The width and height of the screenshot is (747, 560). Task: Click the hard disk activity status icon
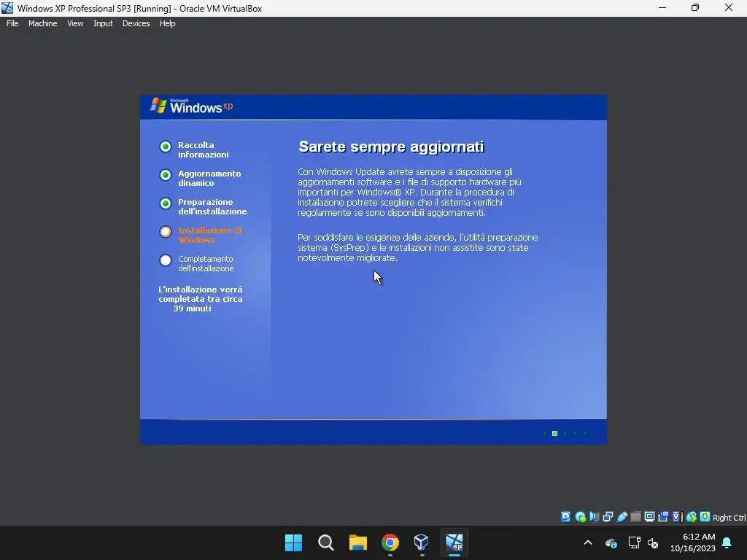click(565, 517)
